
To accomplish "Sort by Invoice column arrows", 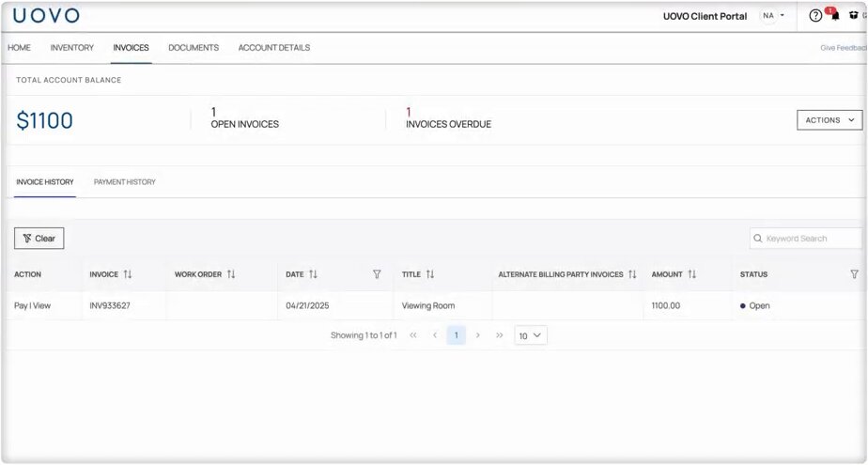I will (x=128, y=274).
